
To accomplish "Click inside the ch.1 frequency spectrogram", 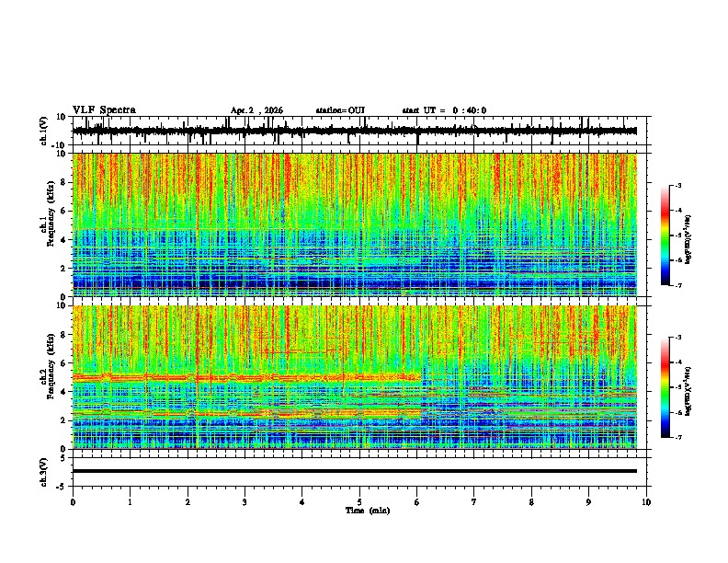I will [355, 224].
